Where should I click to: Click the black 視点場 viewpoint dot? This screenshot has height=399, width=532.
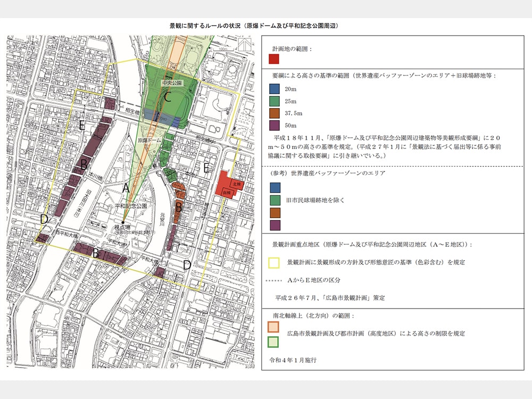pyautogui.click(x=123, y=222)
